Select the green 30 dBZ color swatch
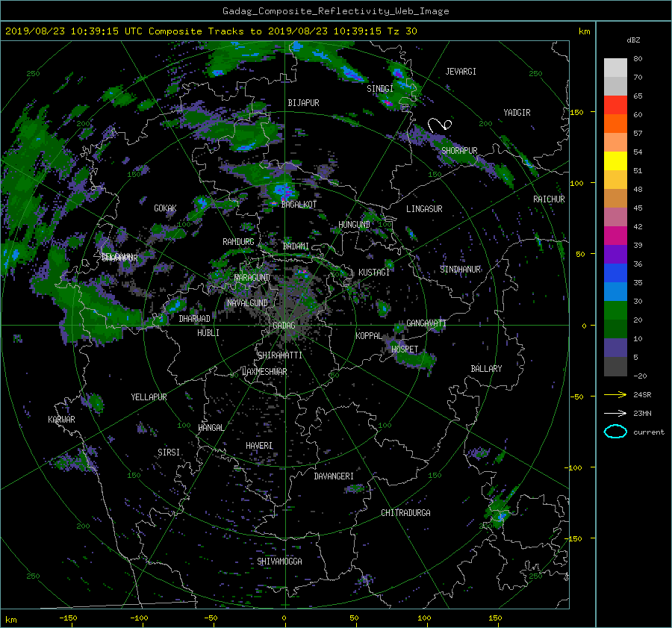Screen dimensions: 672x628 (615, 310)
